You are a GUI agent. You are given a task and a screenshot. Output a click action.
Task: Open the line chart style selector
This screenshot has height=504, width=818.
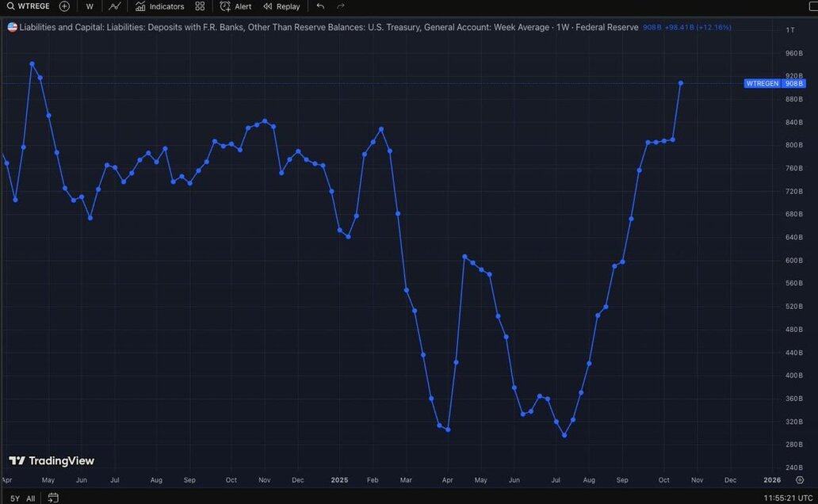[115, 6]
